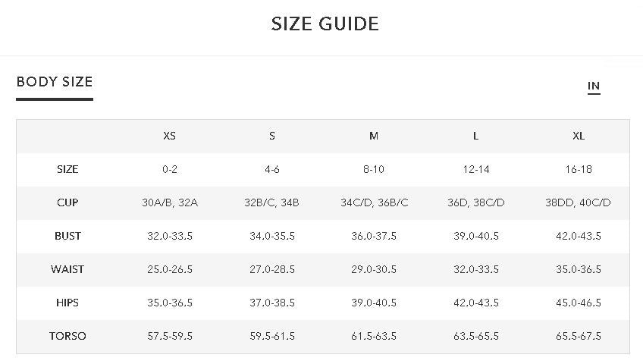Select the L column header
Screen dimensions: 643x364
(476, 136)
